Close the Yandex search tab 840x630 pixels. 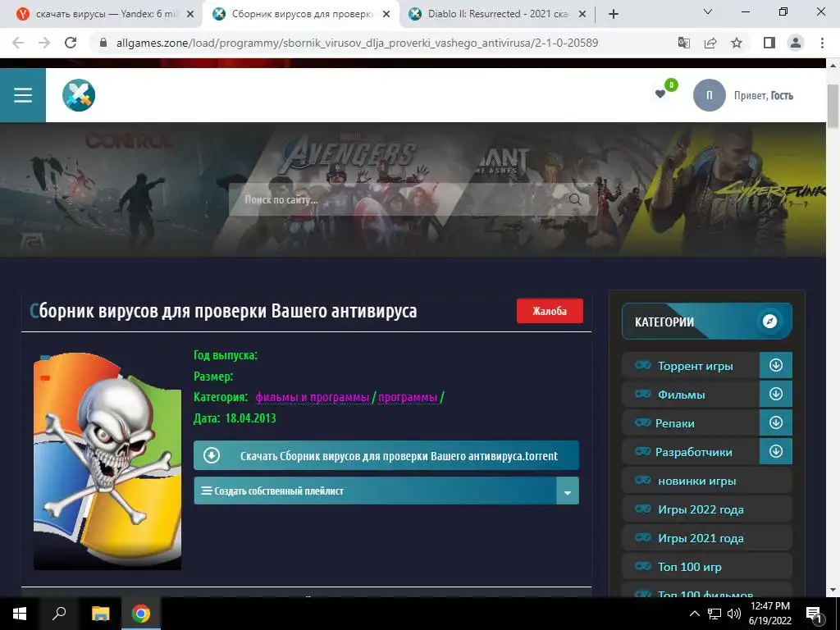[x=190, y=15]
